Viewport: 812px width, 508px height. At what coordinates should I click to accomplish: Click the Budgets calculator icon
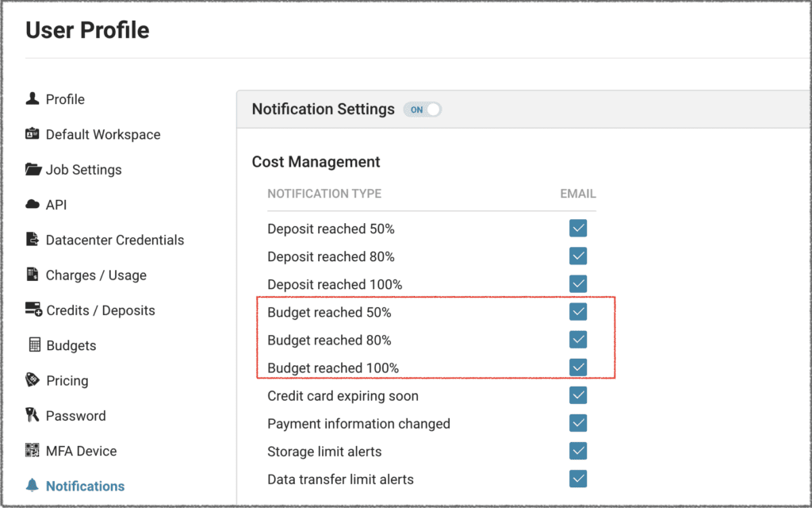(33, 345)
